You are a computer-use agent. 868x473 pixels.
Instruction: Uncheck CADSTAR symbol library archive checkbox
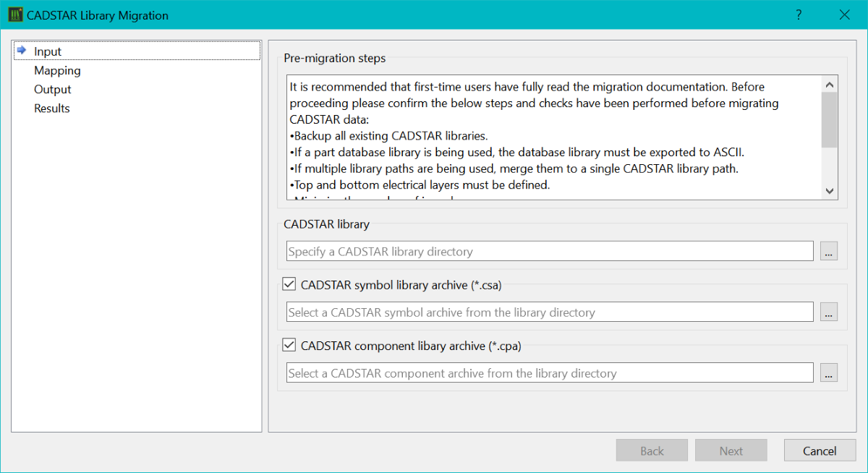coord(289,285)
